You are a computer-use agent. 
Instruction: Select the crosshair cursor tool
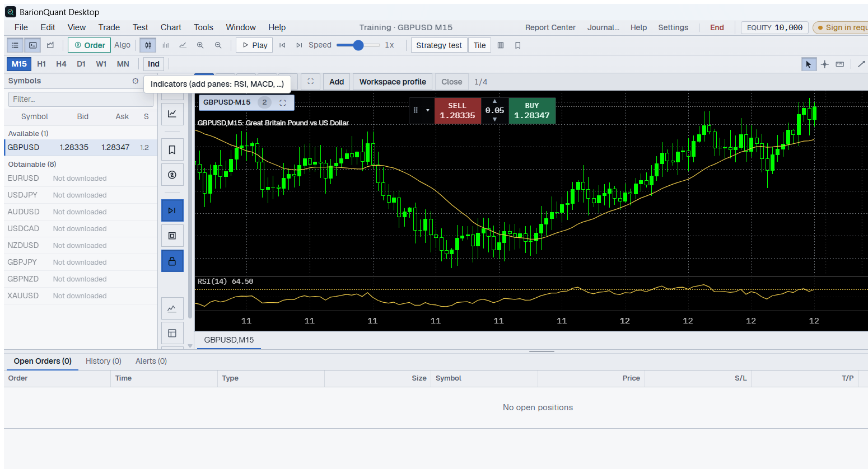[x=824, y=64]
